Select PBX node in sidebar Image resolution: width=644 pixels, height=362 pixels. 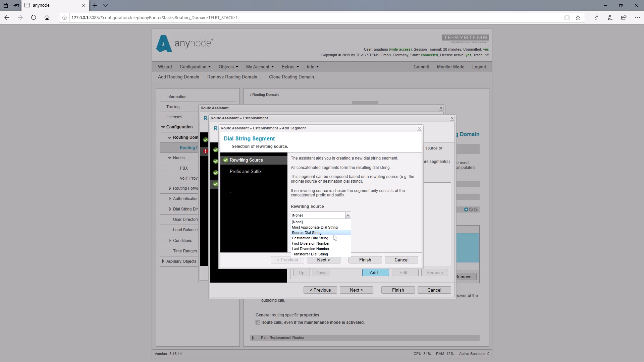(184, 168)
